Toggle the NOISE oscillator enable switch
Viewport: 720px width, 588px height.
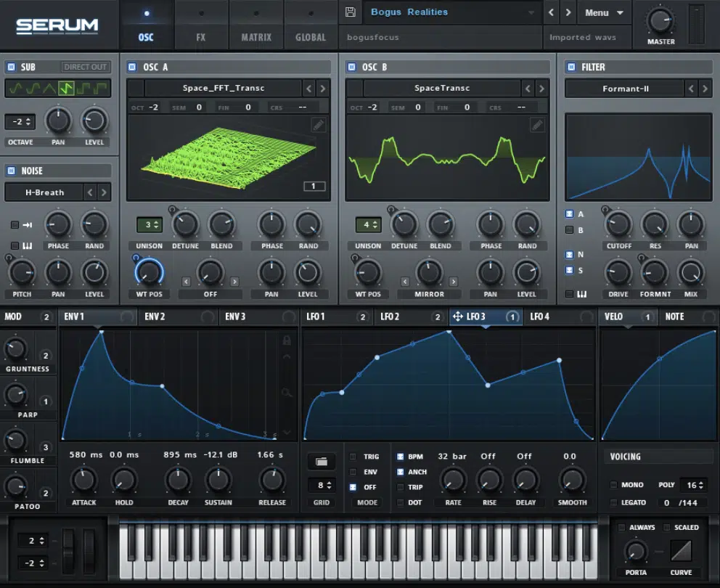point(12,171)
